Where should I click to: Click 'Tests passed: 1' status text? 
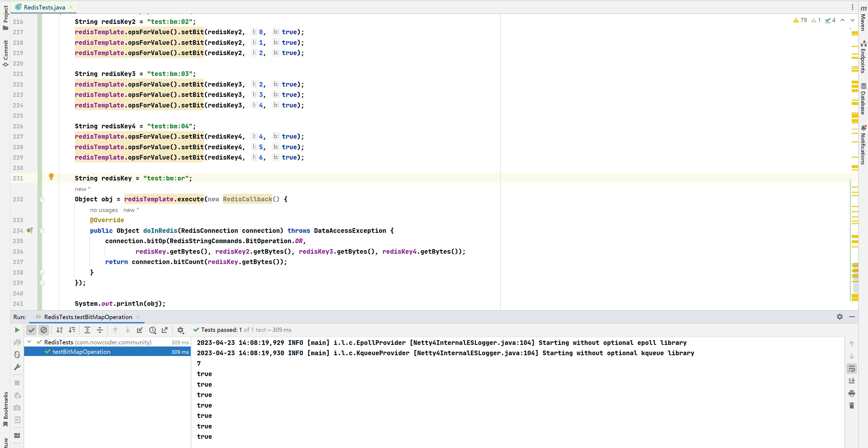coord(221,330)
